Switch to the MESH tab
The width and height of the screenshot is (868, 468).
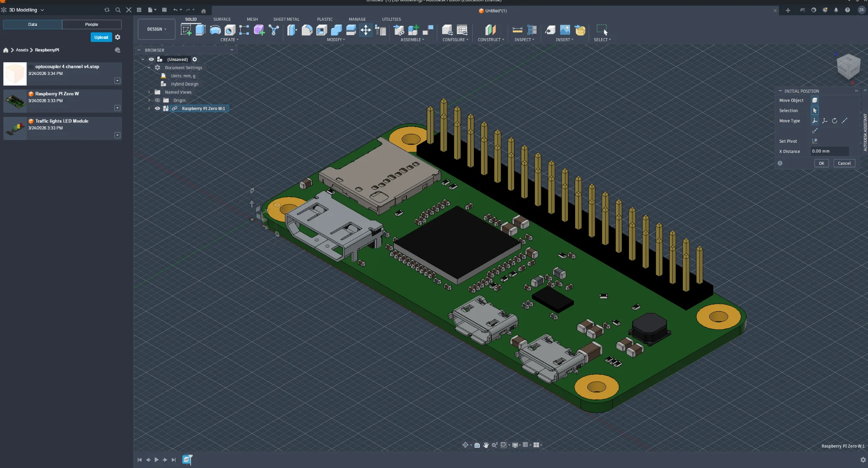(x=252, y=19)
